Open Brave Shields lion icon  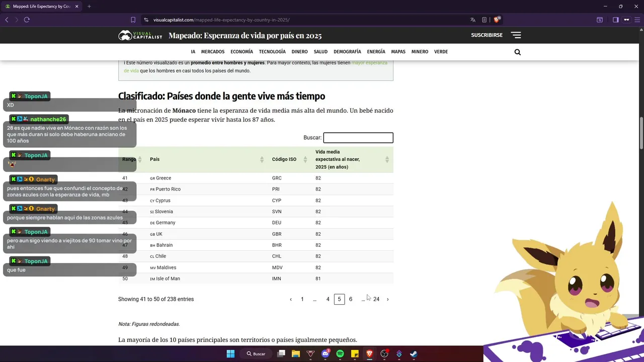pyautogui.click(x=497, y=20)
